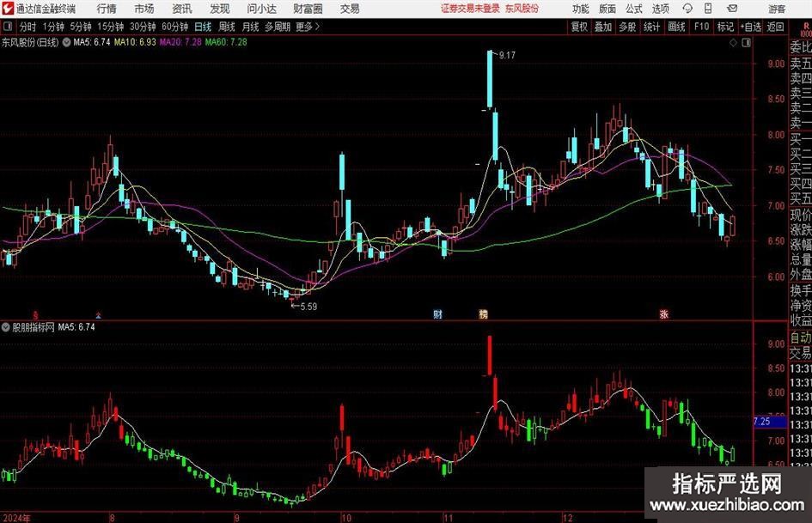This screenshot has height=523, width=812.
Task: Click the diamond icon above the chart
Action: [733, 43]
